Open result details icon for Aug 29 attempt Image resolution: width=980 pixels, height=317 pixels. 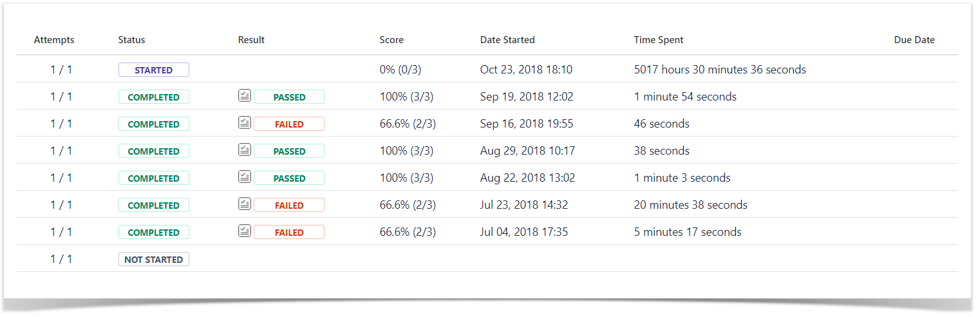[x=244, y=150]
